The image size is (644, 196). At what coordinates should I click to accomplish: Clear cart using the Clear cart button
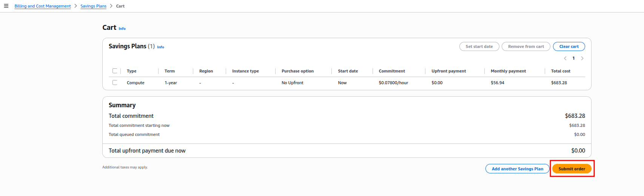coord(569,46)
